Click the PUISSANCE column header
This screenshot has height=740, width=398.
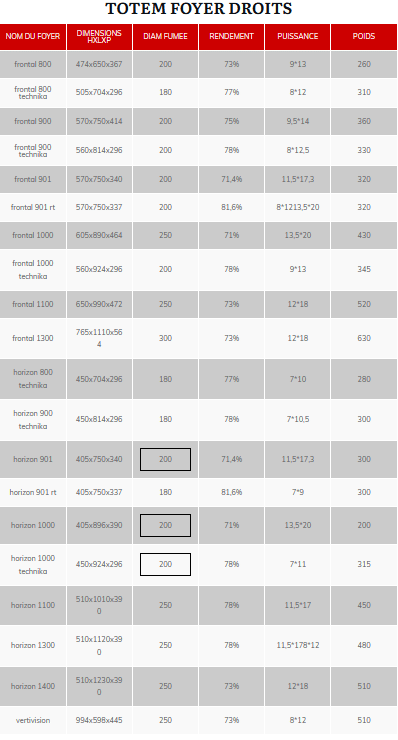297,36
